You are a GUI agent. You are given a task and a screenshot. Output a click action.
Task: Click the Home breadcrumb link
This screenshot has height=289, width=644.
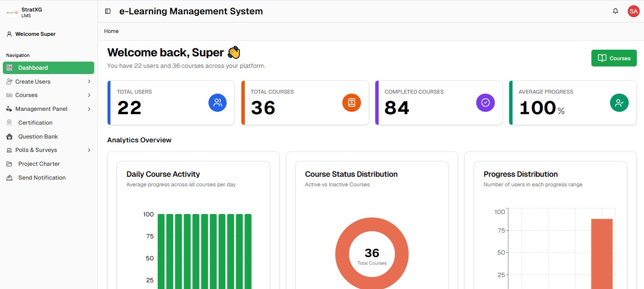[x=111, y=31]
